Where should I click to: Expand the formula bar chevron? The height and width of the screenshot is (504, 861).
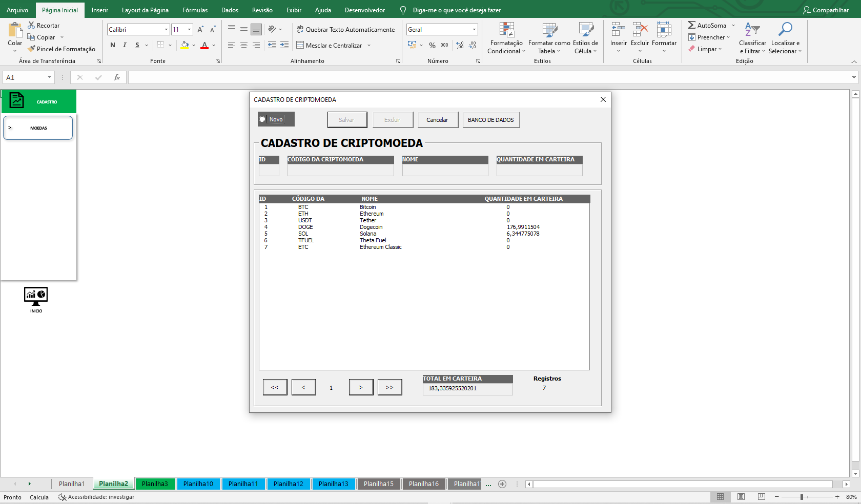click(x=854, y=77)
